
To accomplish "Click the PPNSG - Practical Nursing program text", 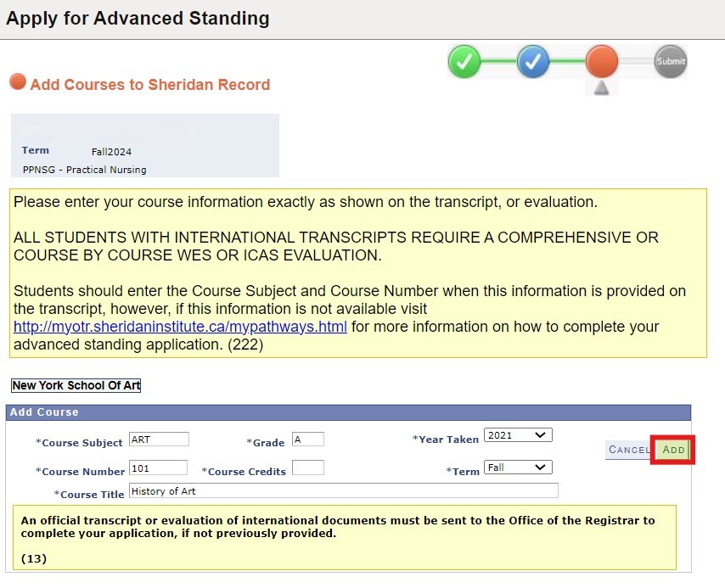I will (x=85, y=170).
